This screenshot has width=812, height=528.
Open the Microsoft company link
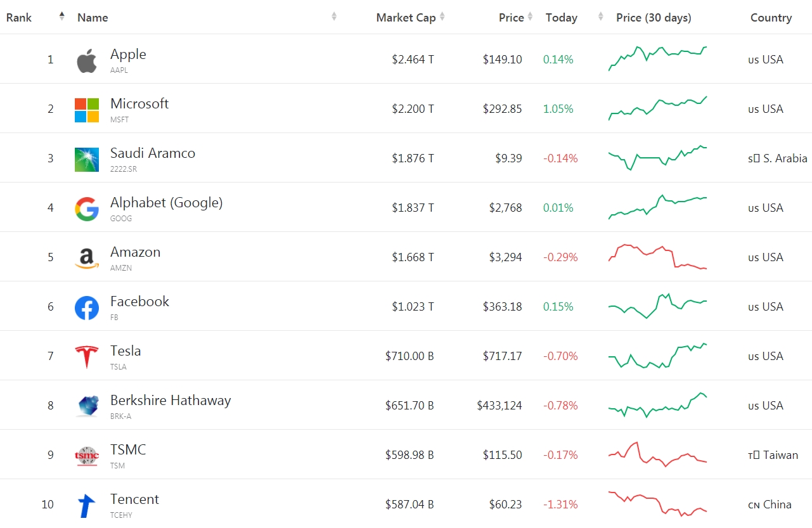point(139,104)
